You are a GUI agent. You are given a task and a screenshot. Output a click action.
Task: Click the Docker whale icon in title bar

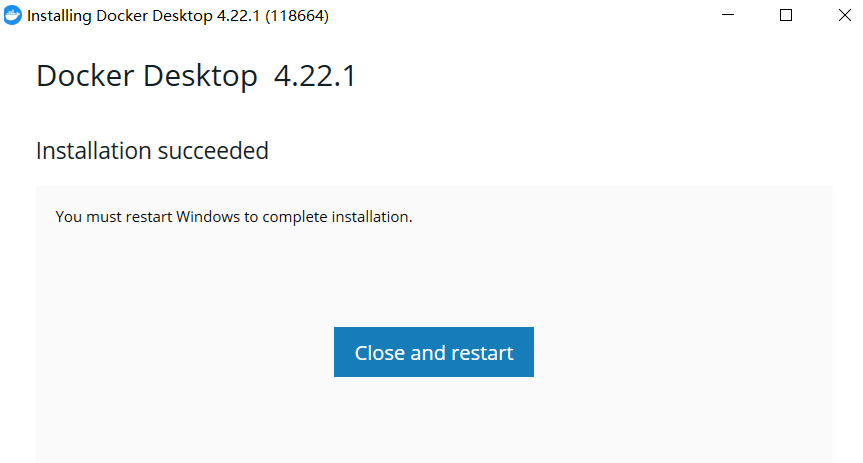pyautogui.click(x=13, y=16)
